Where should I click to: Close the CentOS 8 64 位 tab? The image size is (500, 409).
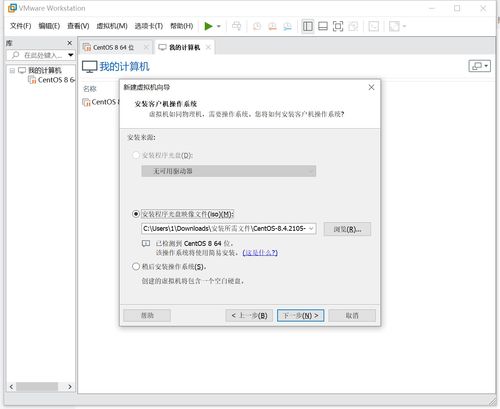(146, 47)
